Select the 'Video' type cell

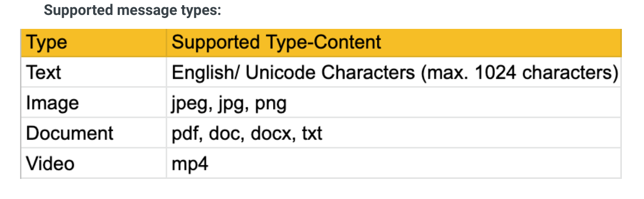click(x=94, y=163)
